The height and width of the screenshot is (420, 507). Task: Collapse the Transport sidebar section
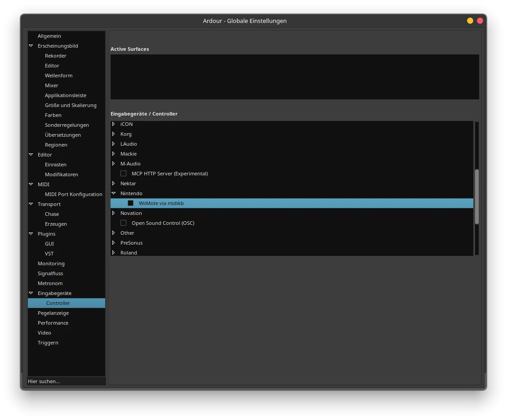31,204
